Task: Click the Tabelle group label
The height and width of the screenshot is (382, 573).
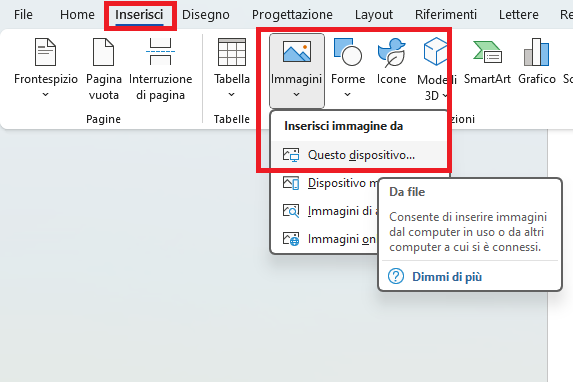Action: tap(232, 119)
